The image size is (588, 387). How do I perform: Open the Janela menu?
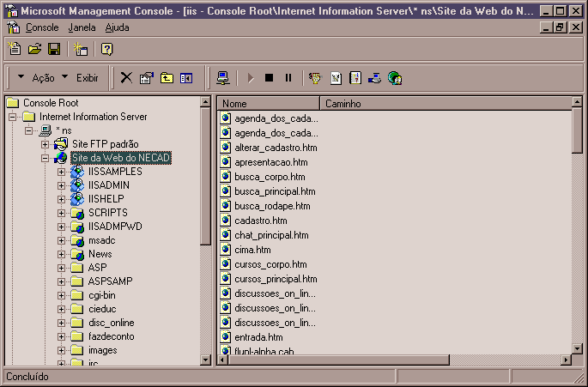(x=82, y=27)
